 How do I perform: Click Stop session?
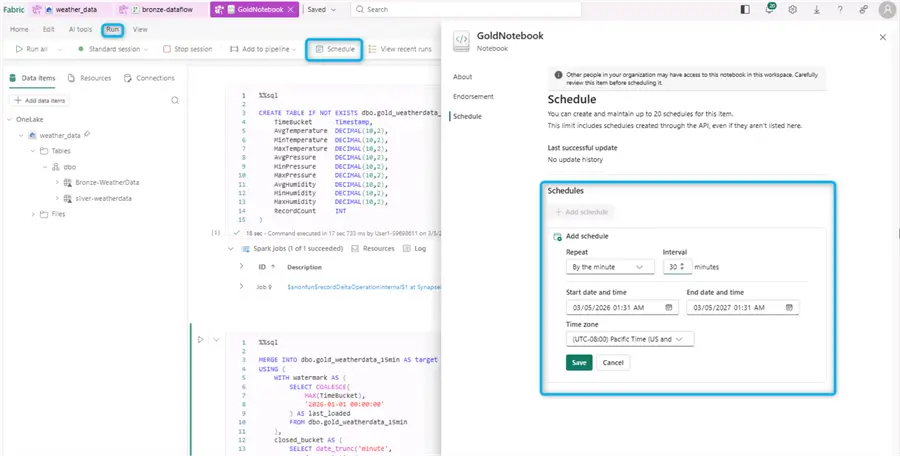pos(188,49)
